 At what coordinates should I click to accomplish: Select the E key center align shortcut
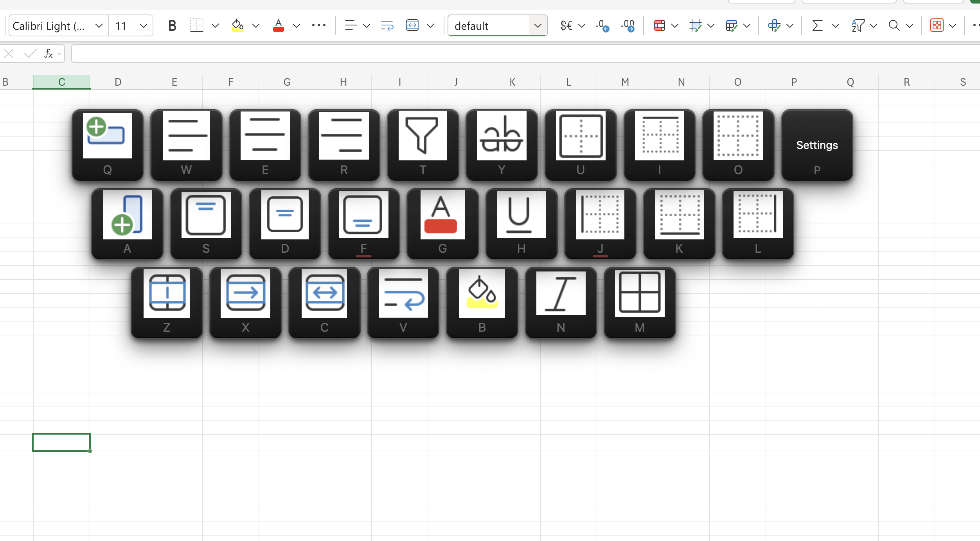pos(265,145)
